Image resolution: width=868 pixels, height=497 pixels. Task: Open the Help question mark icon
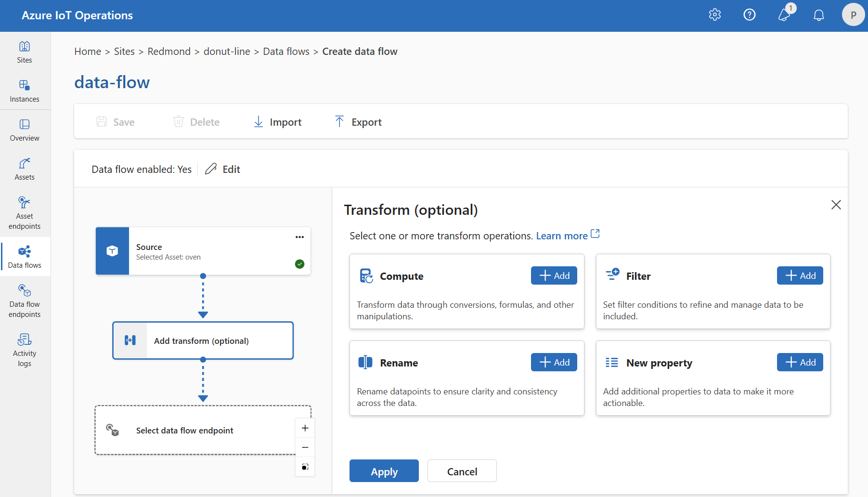(x=750, y=15)
